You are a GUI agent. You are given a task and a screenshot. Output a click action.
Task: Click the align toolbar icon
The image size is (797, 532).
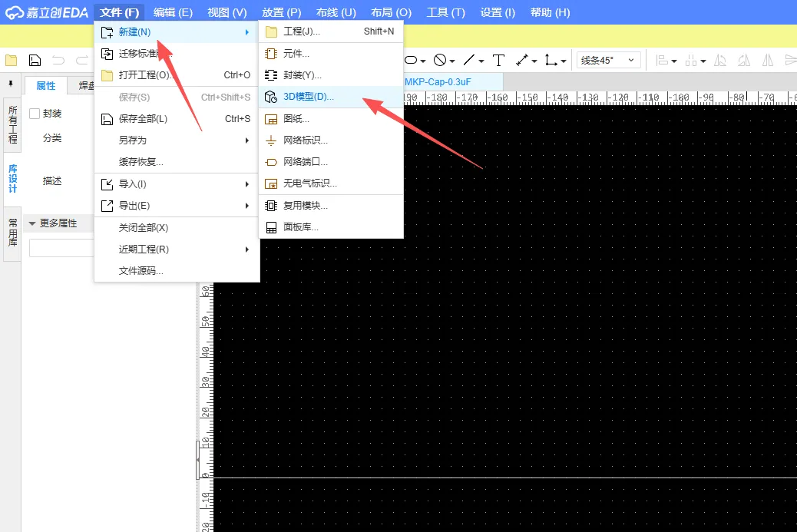point(663,61)
